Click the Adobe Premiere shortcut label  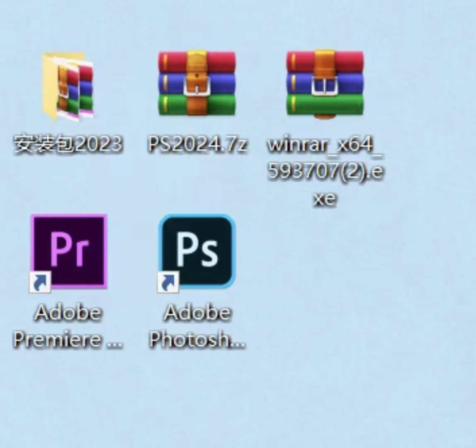tap(68, 326)
